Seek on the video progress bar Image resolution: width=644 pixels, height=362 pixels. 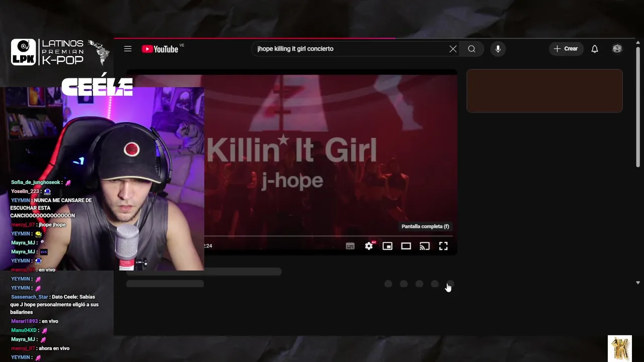tap(328, 236)
